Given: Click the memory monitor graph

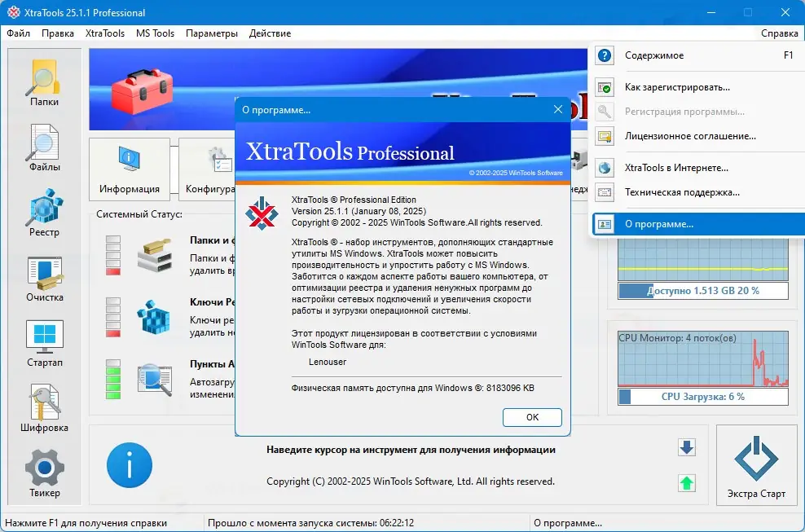Looking at the screenshot, I should click(x=703, y=259).
